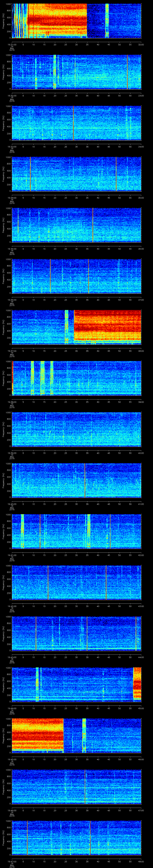Click the spectrogram panel starting at 19:35:00

click(x=77, y=225)
